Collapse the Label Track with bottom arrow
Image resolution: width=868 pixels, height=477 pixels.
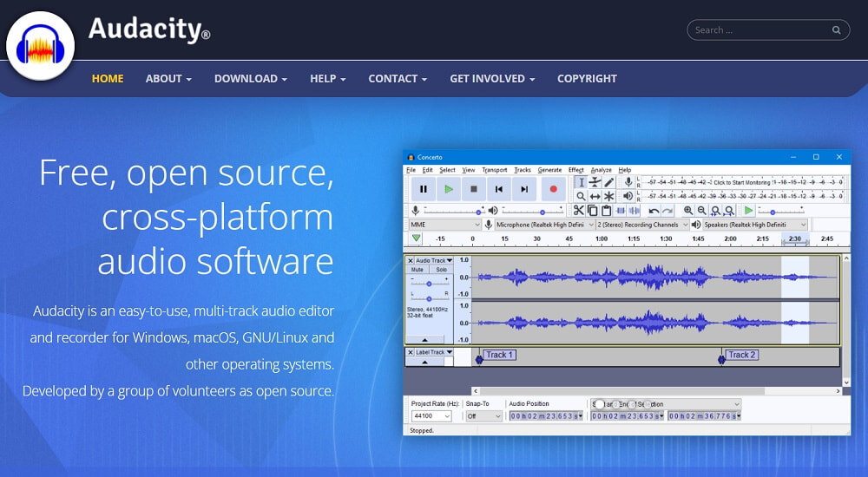click(x=424, y=362)
